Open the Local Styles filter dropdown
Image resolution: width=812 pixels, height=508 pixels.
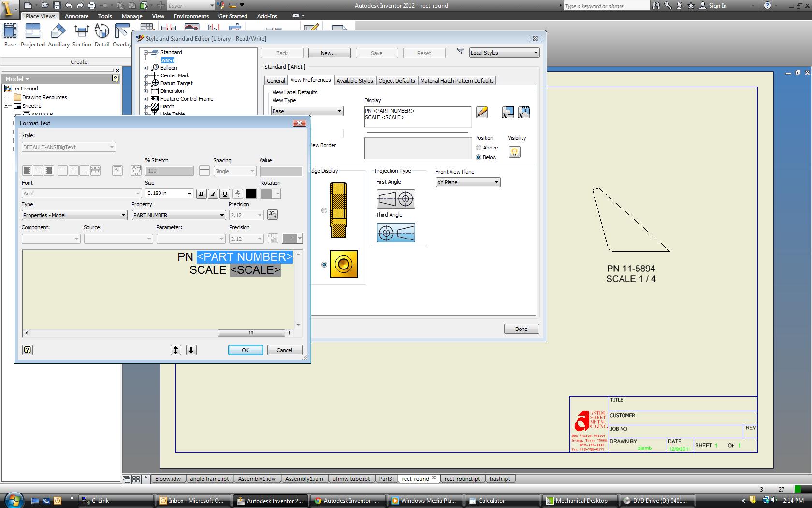click(x=504, y=53)
